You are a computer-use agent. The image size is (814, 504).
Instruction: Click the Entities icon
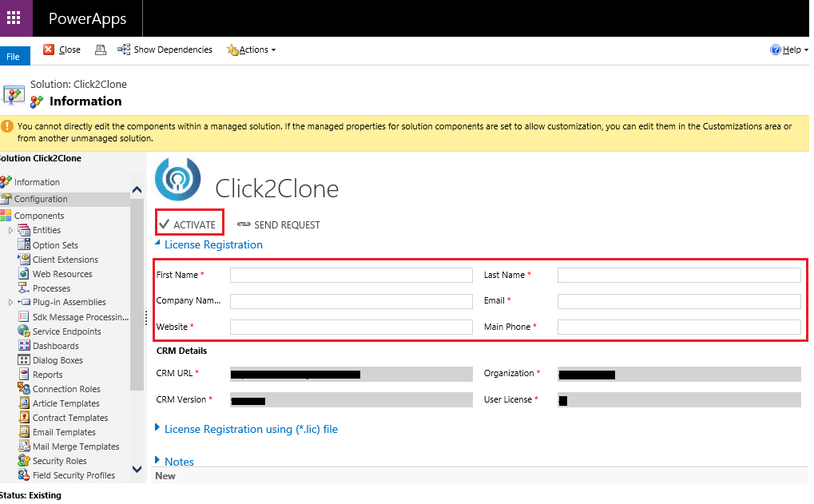(x=24, y=230)
